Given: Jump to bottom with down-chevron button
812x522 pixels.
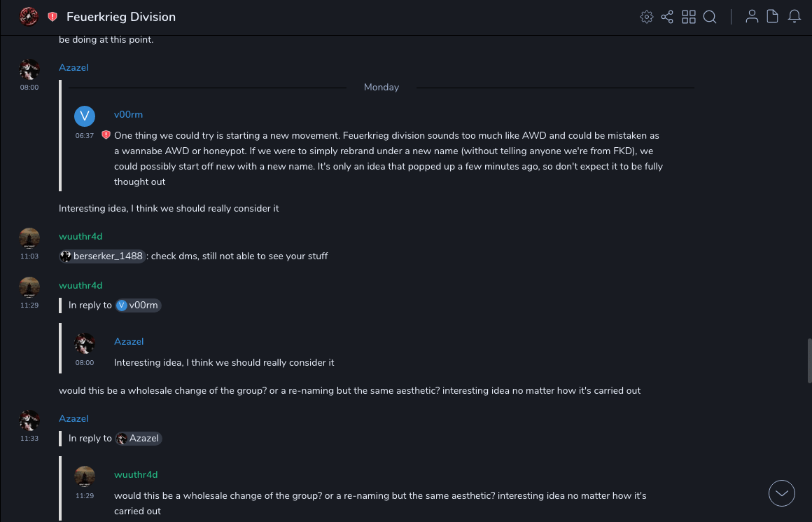Looking at the screenshot, I should coord(782,493).
